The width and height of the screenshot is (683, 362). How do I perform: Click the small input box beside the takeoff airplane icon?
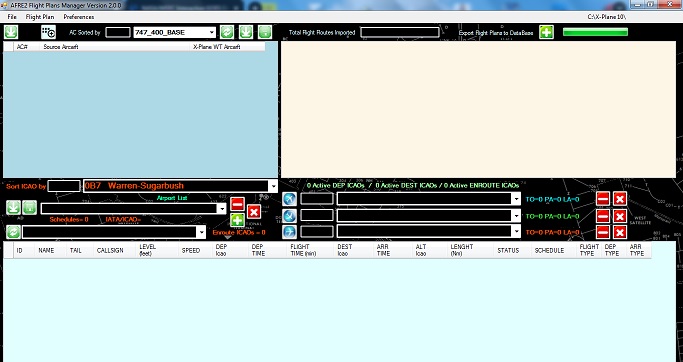[317, 199]
